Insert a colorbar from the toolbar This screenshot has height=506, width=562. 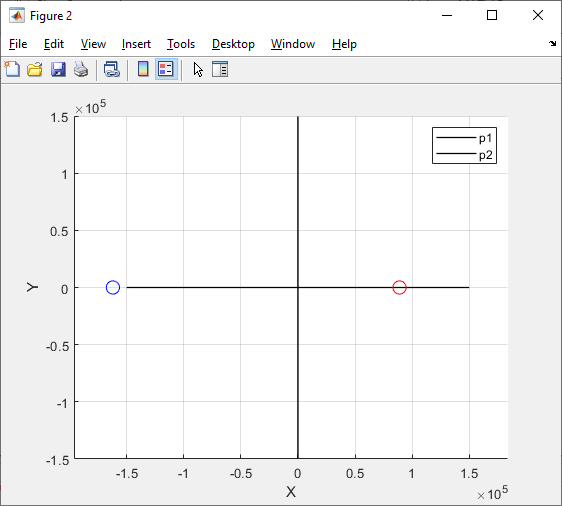coord(143,69)
